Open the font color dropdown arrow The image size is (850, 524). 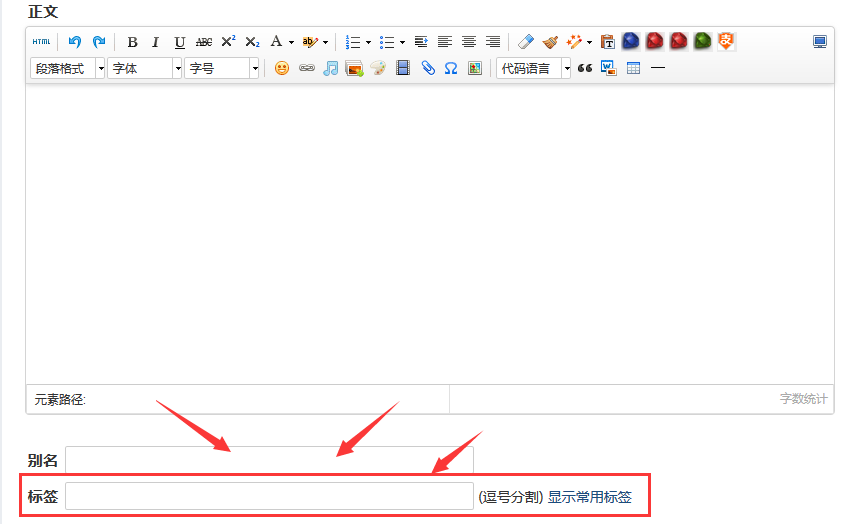tap(291, 42)
